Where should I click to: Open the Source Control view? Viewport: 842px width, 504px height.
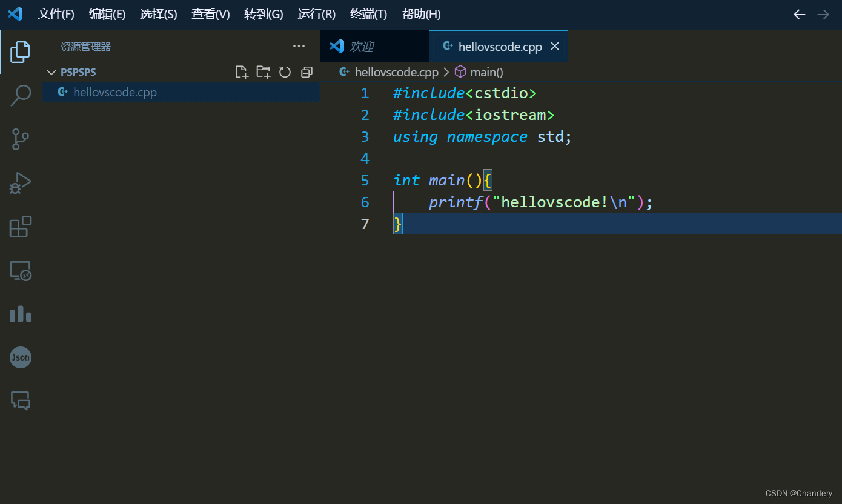21,139
